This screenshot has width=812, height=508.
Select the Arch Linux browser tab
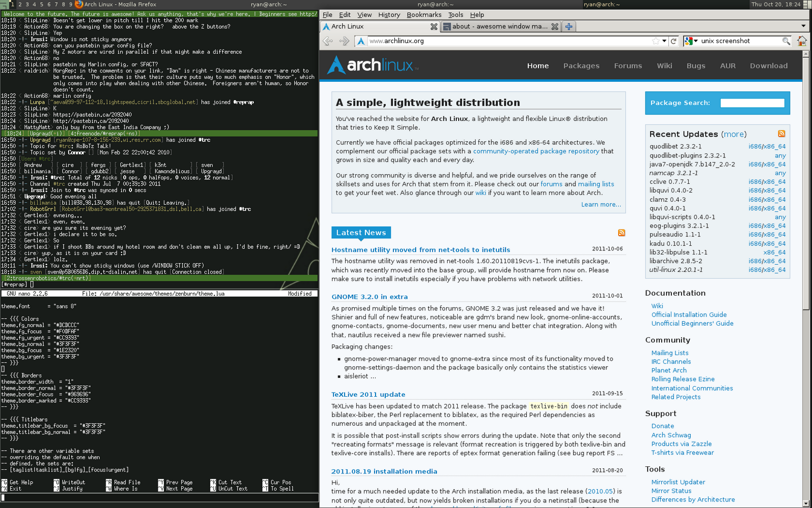[x=380, y=26]
